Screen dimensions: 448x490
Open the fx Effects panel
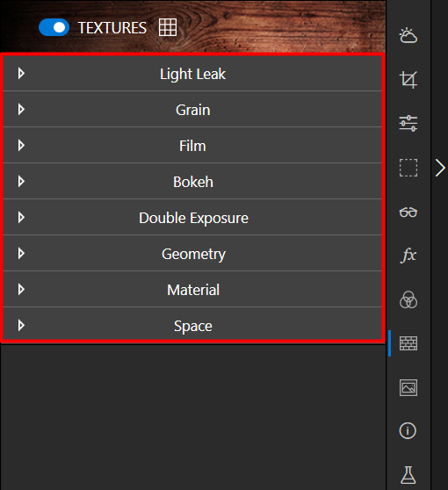pyautogui.click(x=408, y=256)
